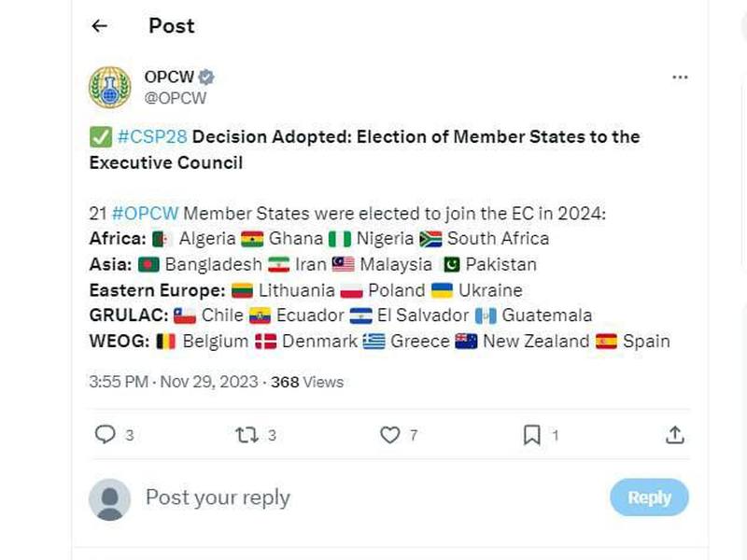The image size is (747, 560).
Task: Go back using the arrow icon
Action: [x=99, y=26]
